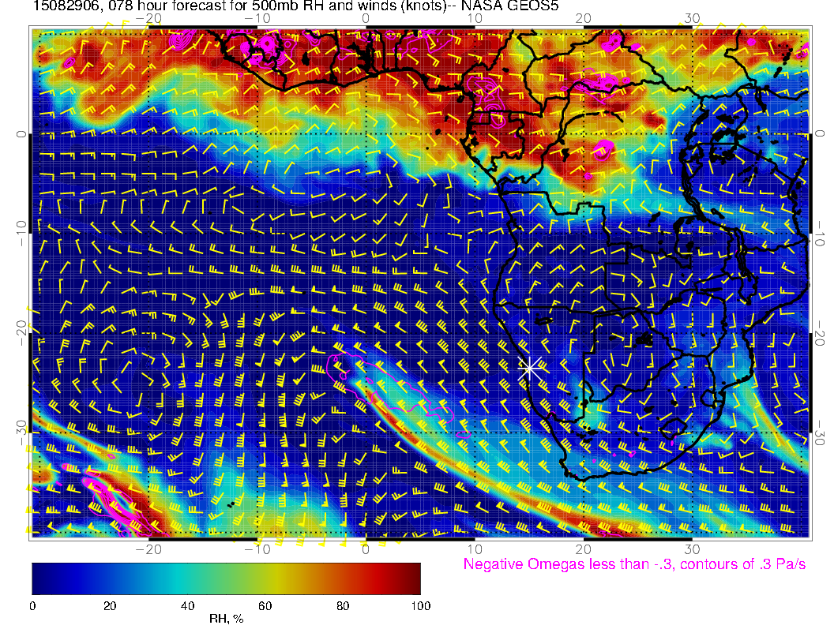Click the '0' longitude label on the top axis
Screen dimensions: 834x644
pos(366,18)
